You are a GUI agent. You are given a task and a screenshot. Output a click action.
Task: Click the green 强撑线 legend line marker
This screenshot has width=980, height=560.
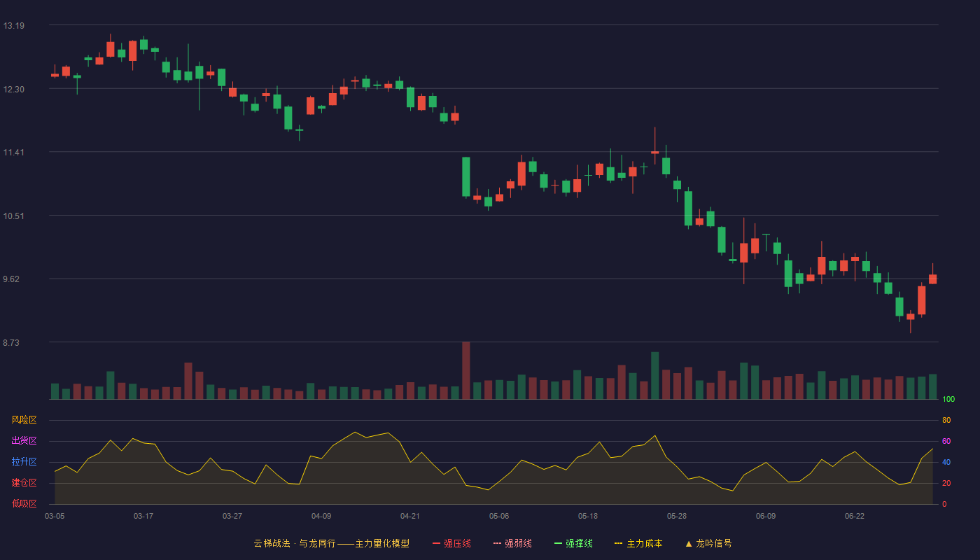(x=558, y=543)
